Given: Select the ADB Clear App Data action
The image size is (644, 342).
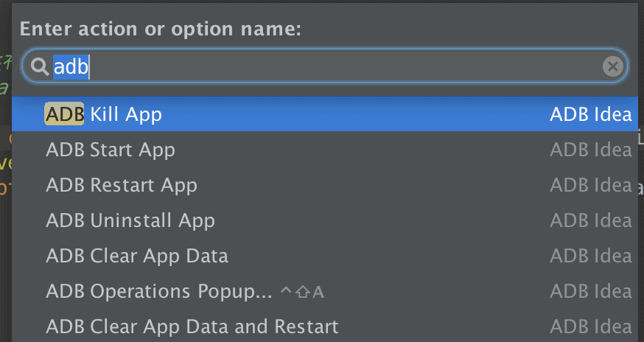Looking at the screenshot, I should click(137, 256).
